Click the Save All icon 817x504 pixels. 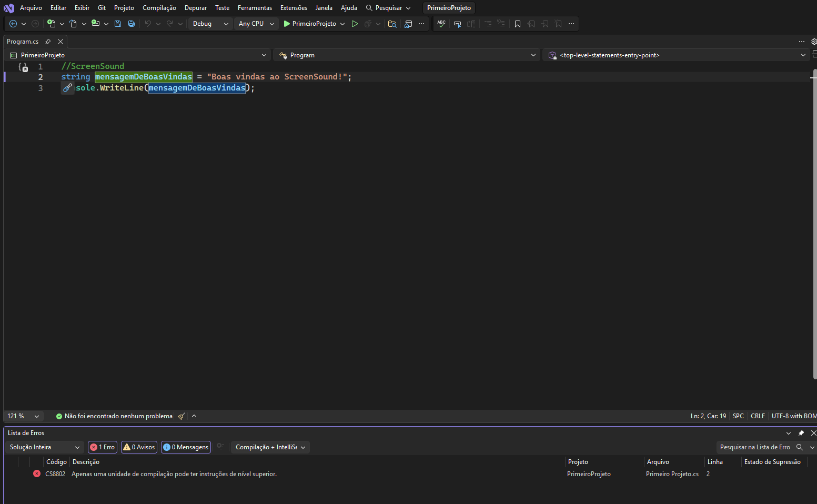click(x=132, y=24)
